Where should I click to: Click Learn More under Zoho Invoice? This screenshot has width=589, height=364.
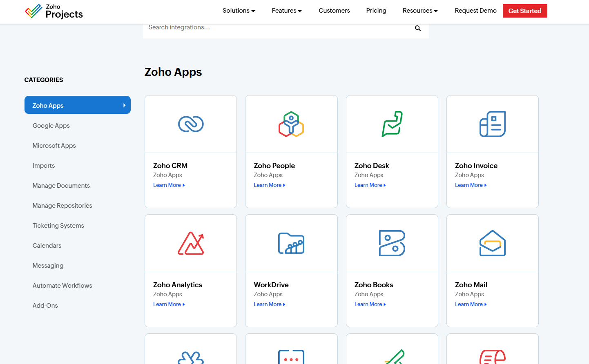(x=471, y=185)
